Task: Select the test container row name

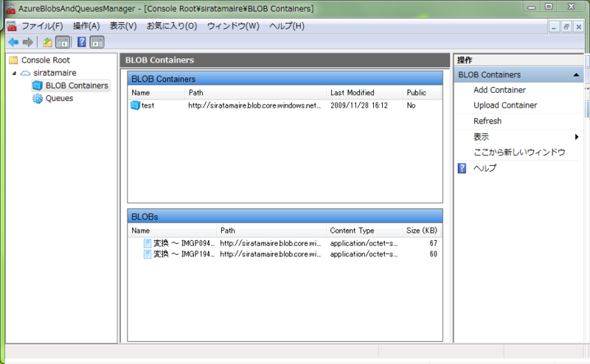Action: (x=148, y=105)
